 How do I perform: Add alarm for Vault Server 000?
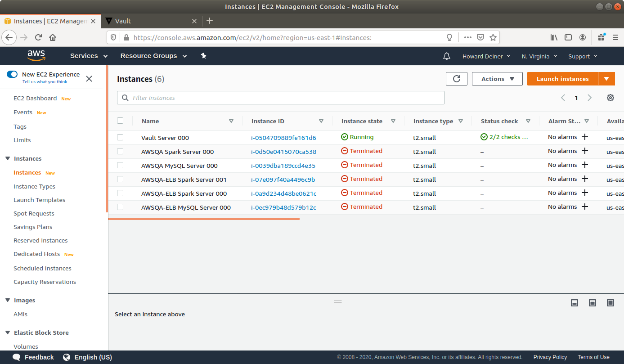click(585, 137)
